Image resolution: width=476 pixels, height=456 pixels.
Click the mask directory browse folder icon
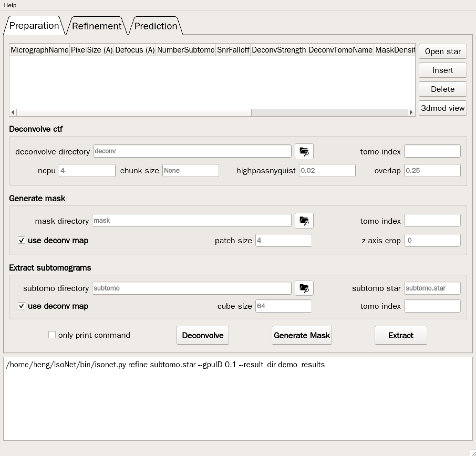304,221
